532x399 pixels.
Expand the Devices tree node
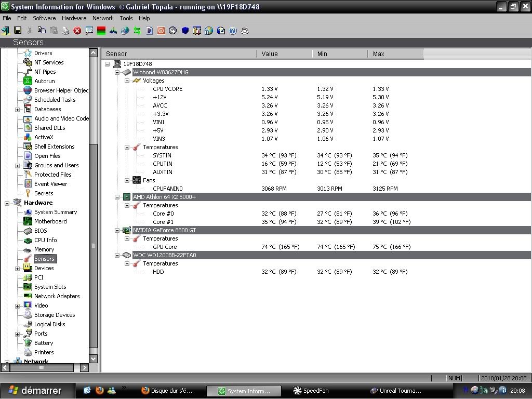click(17, 269)
